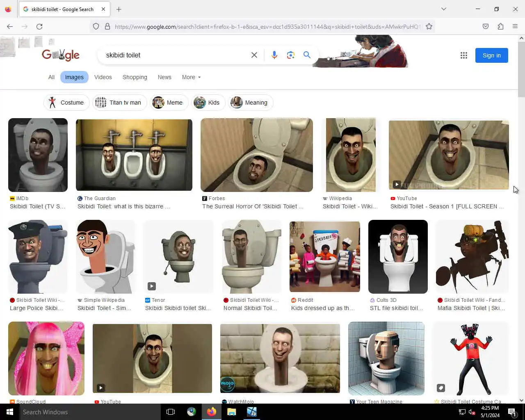
Task: Open the Mafia Skibidi Toilet thumbnail
Action: pyautogui.click(x=472, y=257)
